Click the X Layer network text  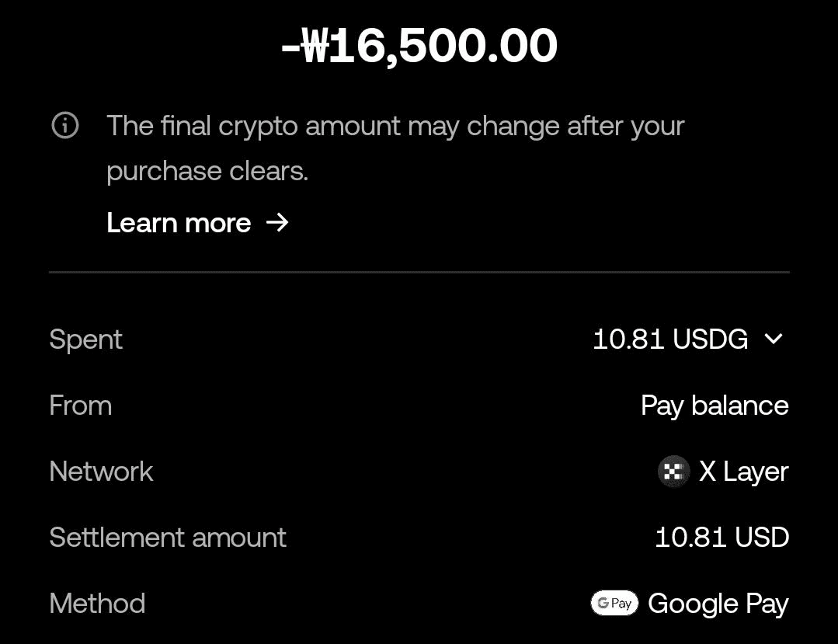pyautogui.click(x=743, y=472)
